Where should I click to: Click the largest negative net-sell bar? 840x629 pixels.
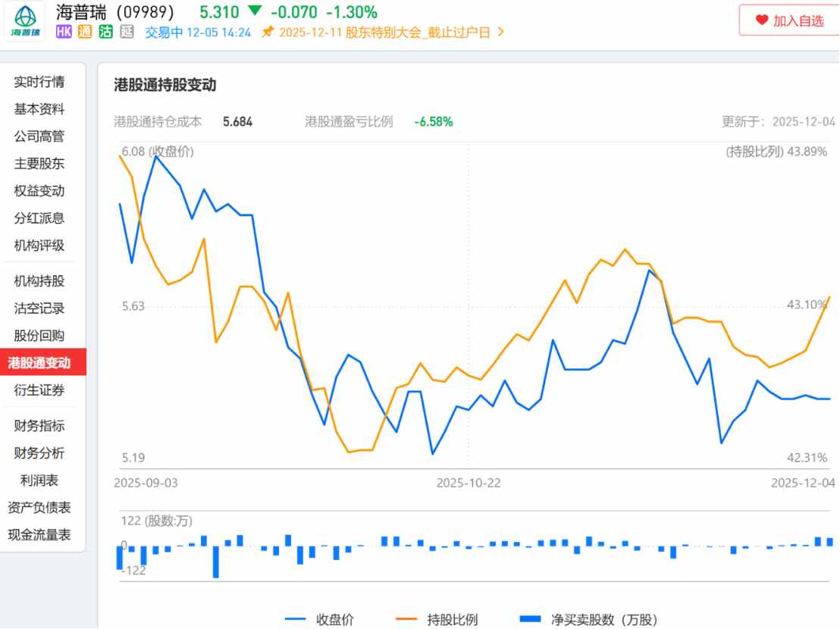pyautogui.click(x=216, y=562)
